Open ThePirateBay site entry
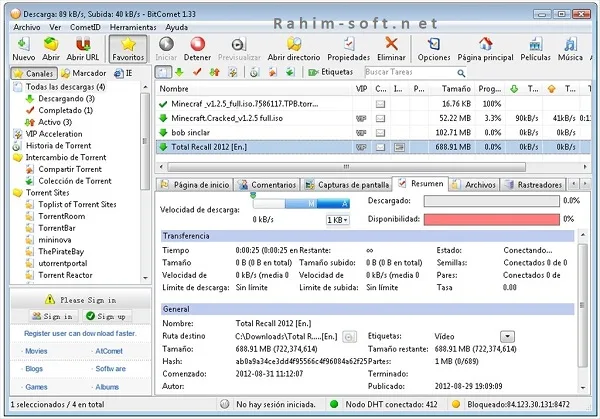The width and height of the screenshot is (600, 419). point(61,251)
